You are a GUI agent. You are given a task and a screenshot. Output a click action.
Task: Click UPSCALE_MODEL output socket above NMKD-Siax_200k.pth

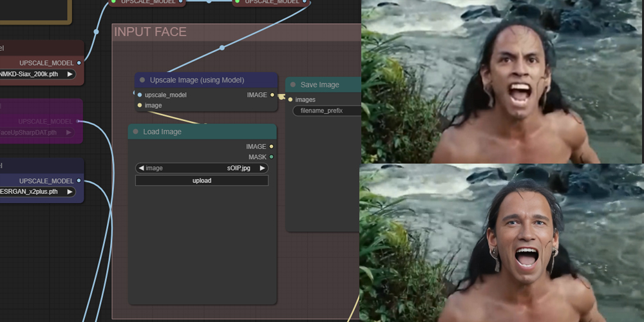79,63
